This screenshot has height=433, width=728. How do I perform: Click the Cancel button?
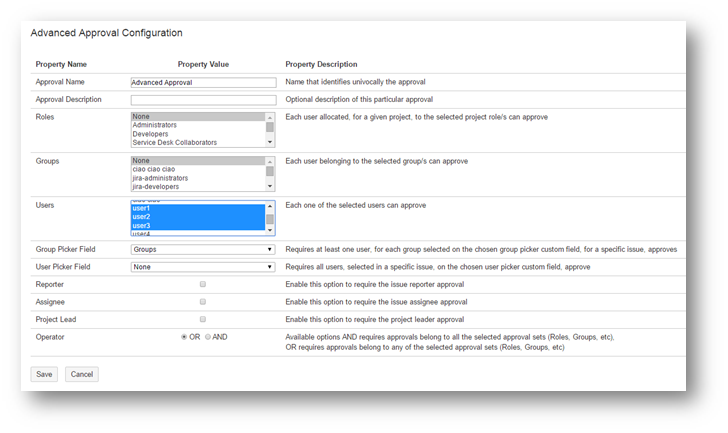82,374
